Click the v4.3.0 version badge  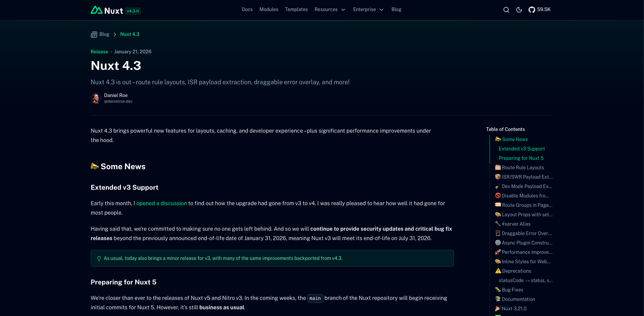click(133, 11)
